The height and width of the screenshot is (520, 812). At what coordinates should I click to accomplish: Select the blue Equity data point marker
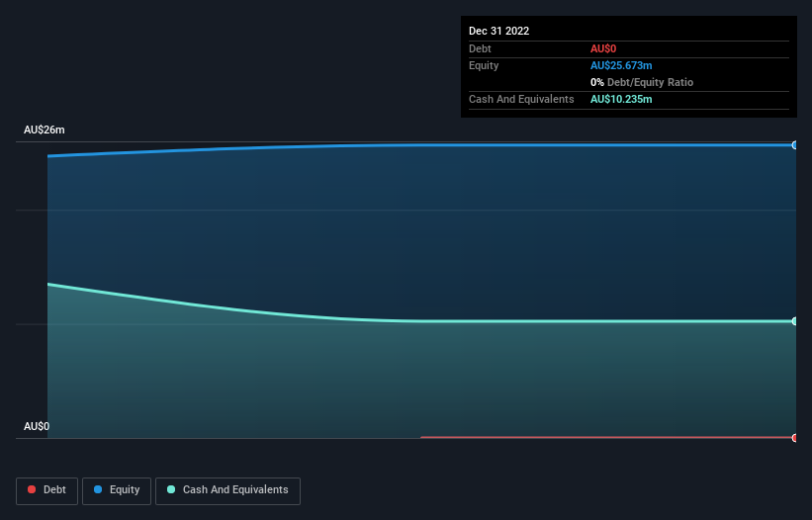click(x=795, y=145)
